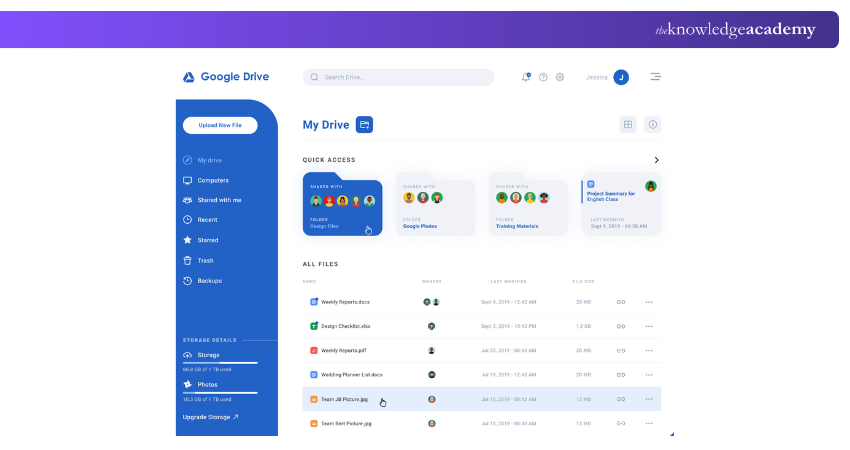Open Wedding Planner List.docs file
850x450 pixels.
tap(352, 375)
